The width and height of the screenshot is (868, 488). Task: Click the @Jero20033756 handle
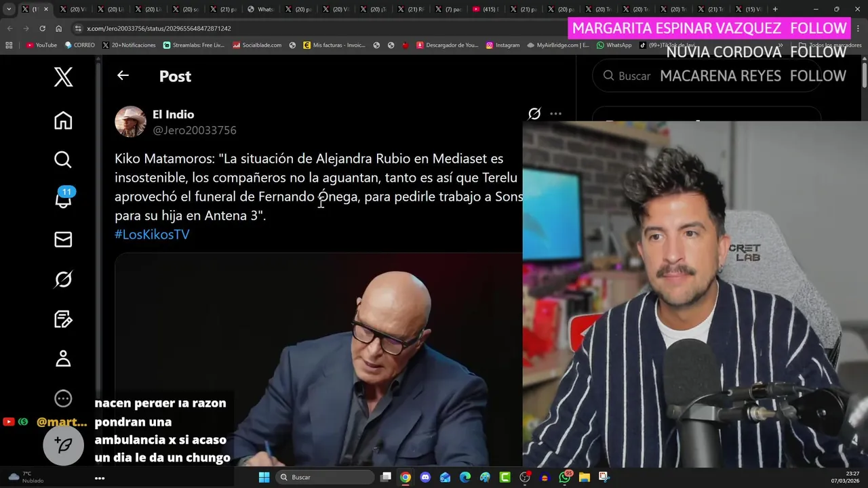tap(194, 130)
